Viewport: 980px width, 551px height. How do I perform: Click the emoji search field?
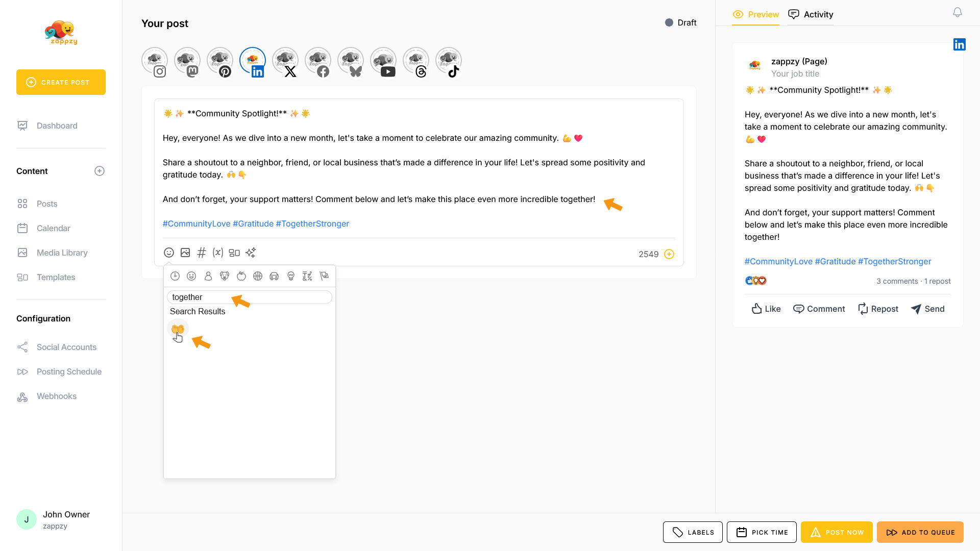[x=249, y=297]
